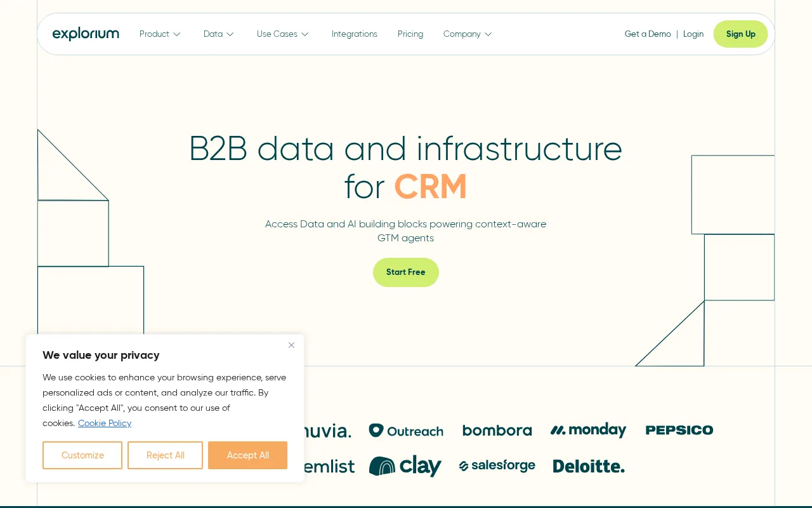The width and height of the screenshot is (812, 508).
Task: Click the bombora logo
Action: click(497, 431)
